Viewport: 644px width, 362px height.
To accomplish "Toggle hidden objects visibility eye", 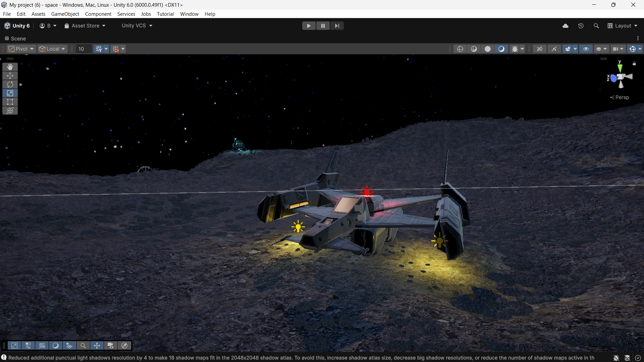I will 586,49.
